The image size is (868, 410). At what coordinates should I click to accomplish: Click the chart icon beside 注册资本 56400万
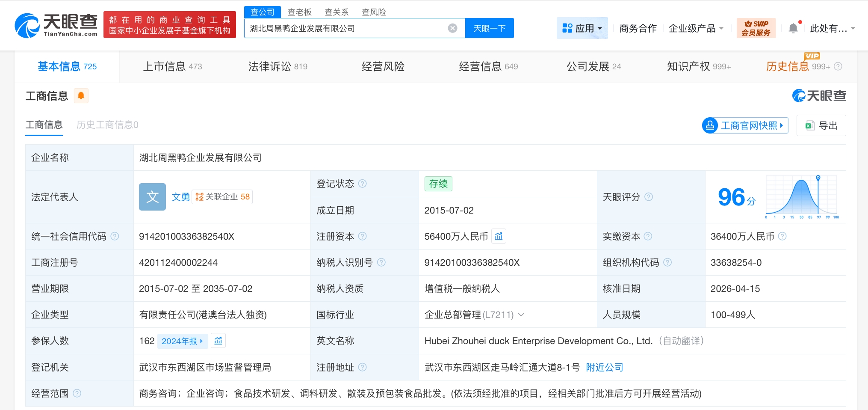[498, 236]
